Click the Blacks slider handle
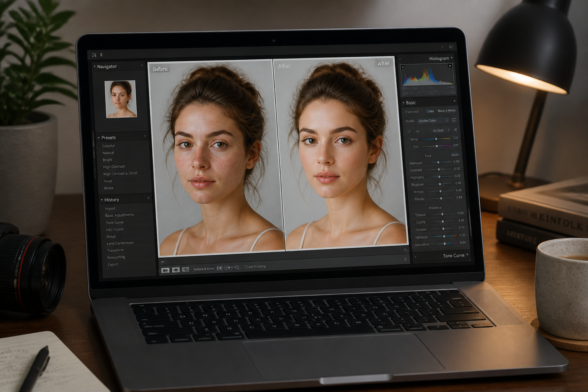Viewport: 588px width, 392px height. (441, 198)
